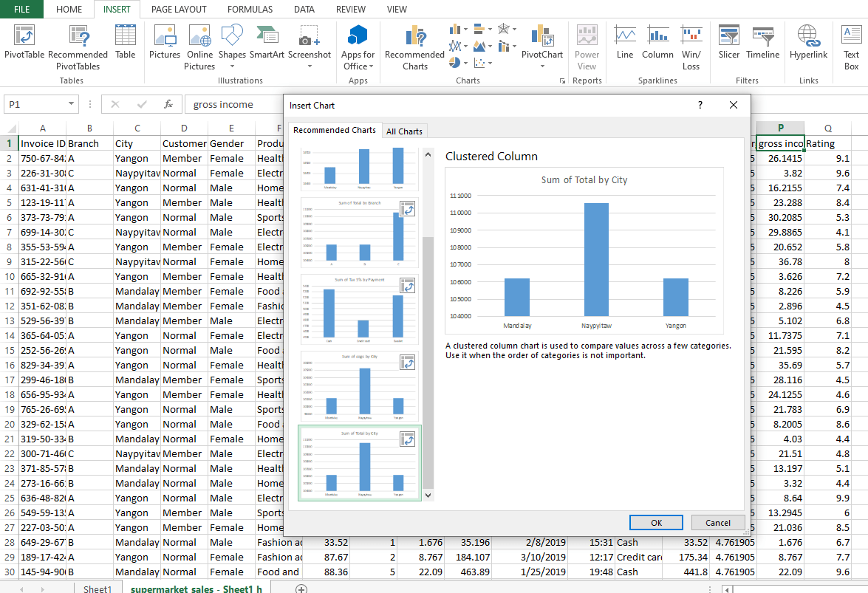
Task: Insert a Table
Action: click(125, 47)
